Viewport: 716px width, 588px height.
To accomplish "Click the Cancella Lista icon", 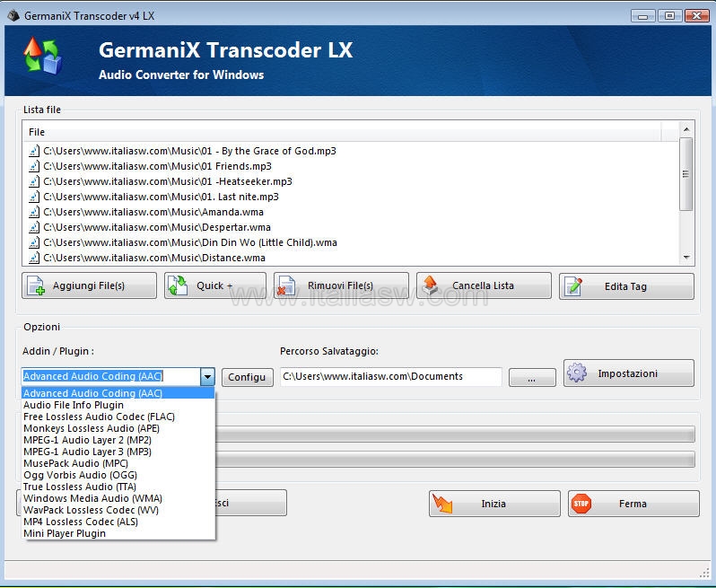I will tap(430, 285).
